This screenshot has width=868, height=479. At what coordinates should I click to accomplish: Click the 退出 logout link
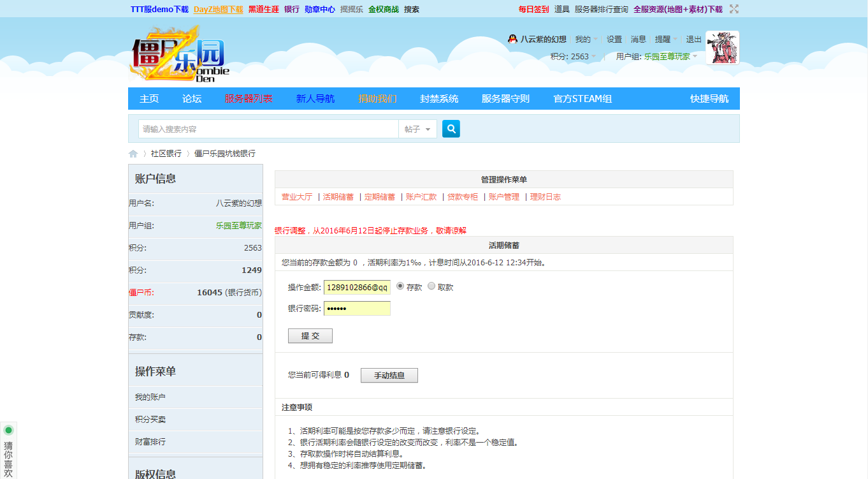(694, 39)
